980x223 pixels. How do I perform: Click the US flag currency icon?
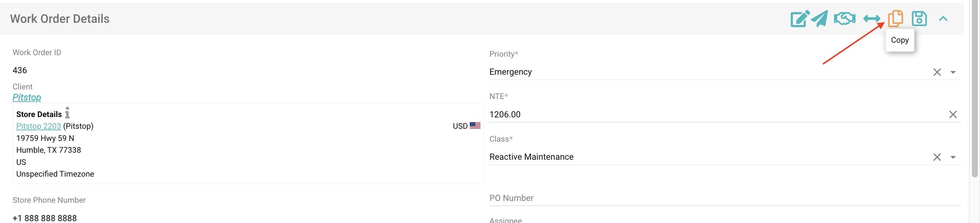(475, 126)
